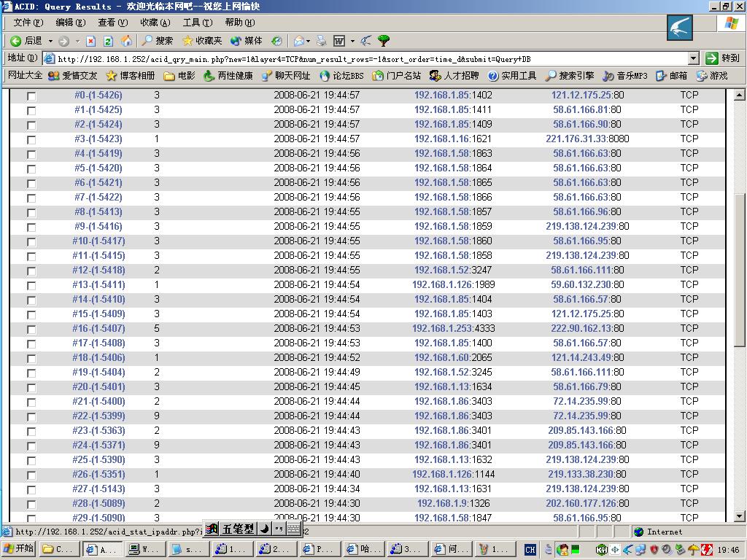Click into the address URL field
The height and width of the screenshot is (560, 747).
point(366,58)
